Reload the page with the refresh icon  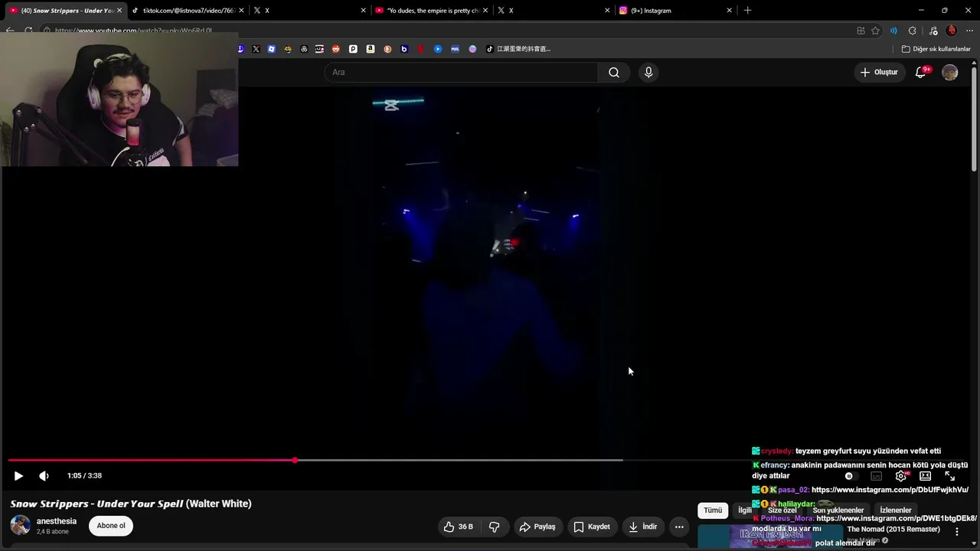(28, 31)
